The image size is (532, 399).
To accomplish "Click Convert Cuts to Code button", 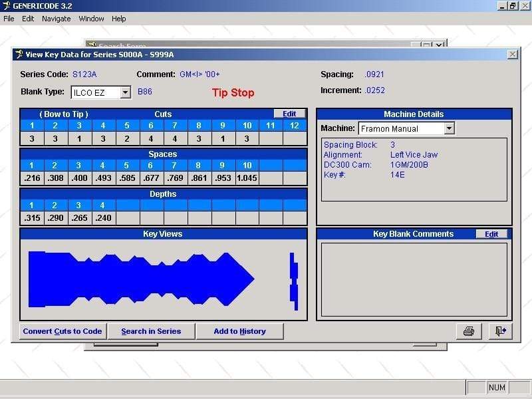I will 63,331.
